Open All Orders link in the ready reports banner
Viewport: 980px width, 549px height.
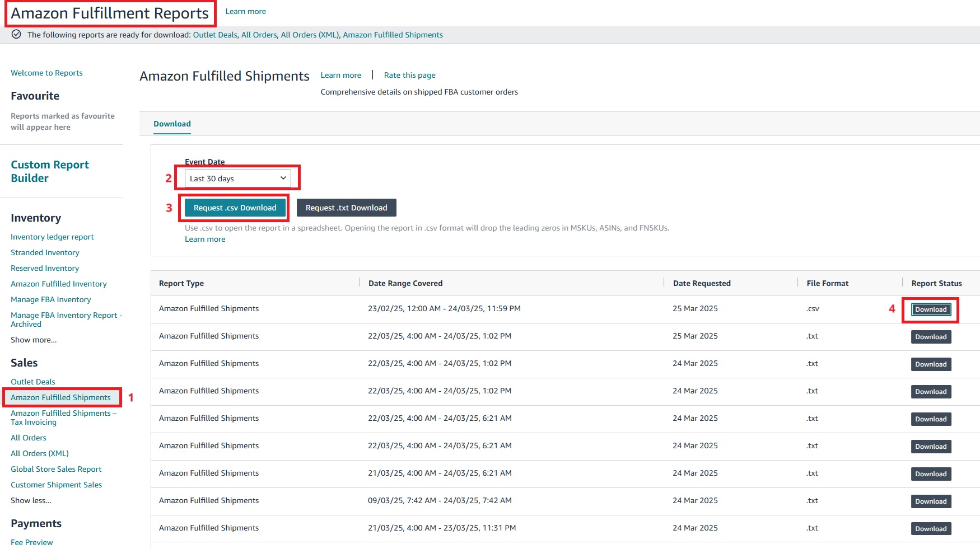pos(259,35)
